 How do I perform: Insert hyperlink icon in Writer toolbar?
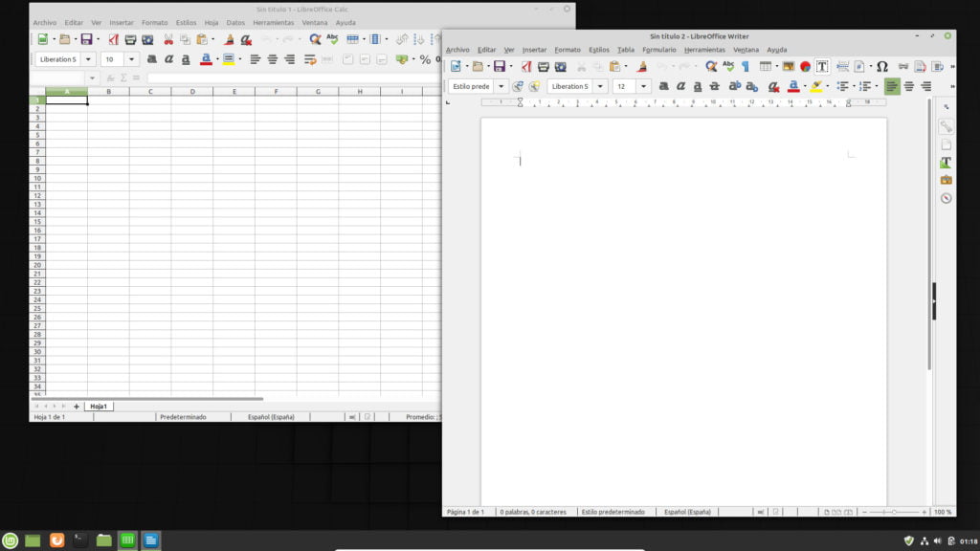click(x=903, y=67)
